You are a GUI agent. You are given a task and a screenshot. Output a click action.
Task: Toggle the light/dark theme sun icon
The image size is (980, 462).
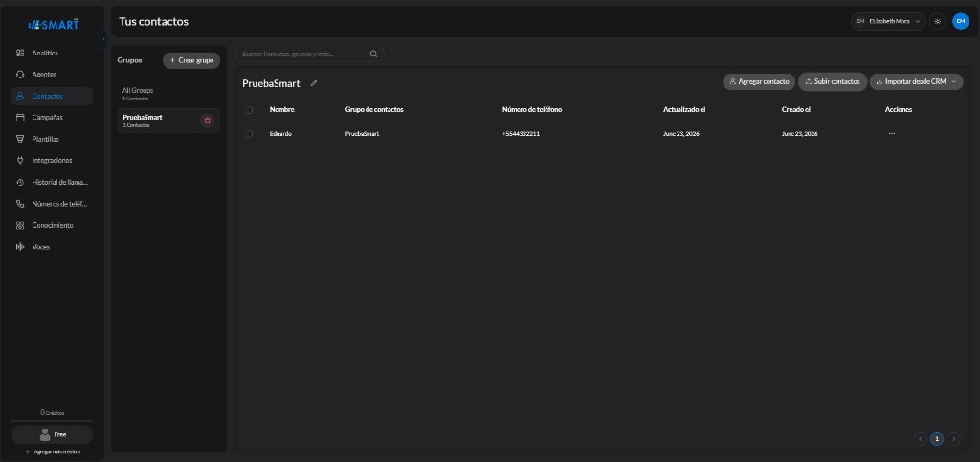click(x=937, y=21)
